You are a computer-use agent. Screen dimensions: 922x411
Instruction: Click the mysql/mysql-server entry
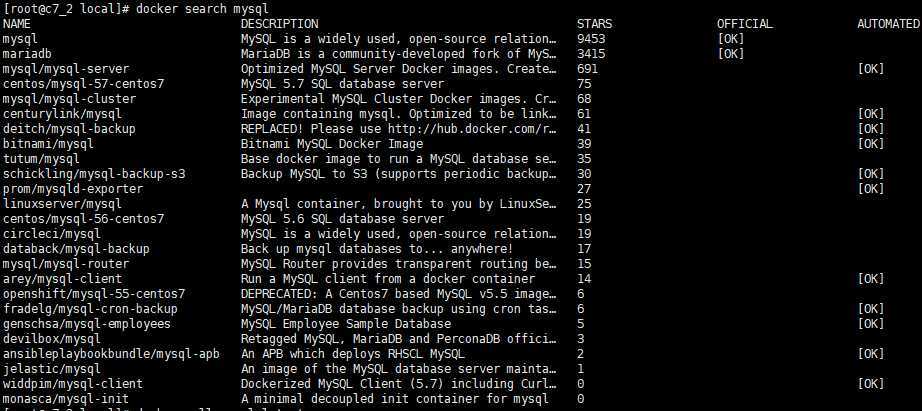[x=66, y=69]
